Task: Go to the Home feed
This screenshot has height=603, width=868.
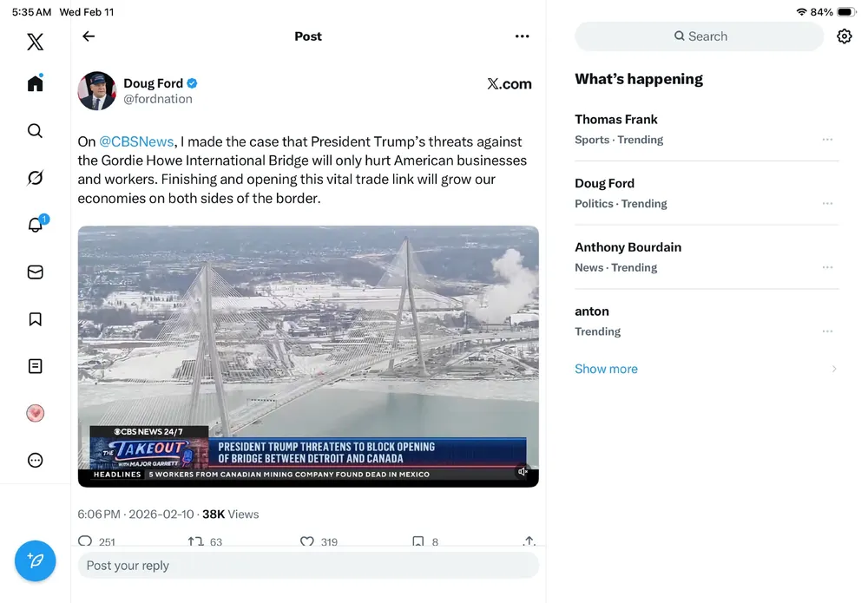Action: coord(35,83)
